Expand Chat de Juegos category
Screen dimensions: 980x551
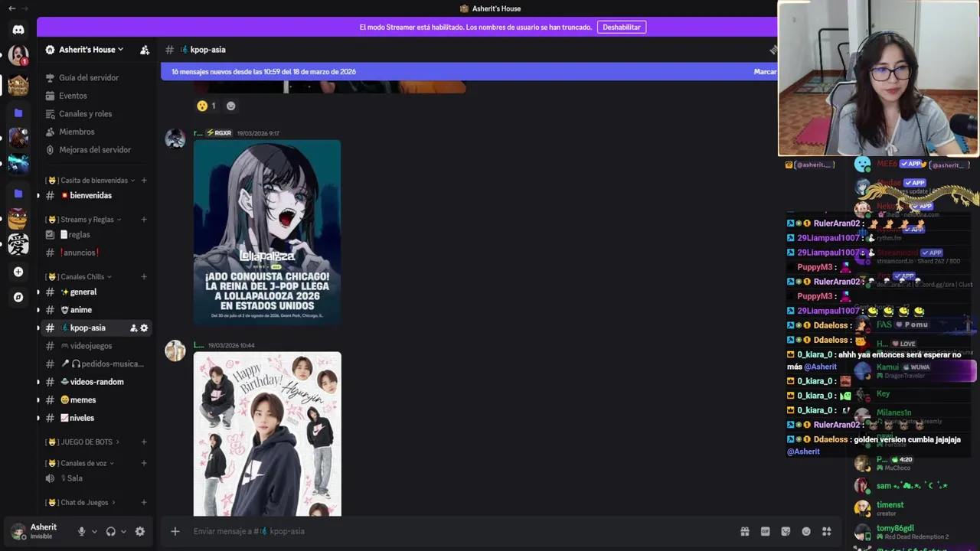coord(81,503)
